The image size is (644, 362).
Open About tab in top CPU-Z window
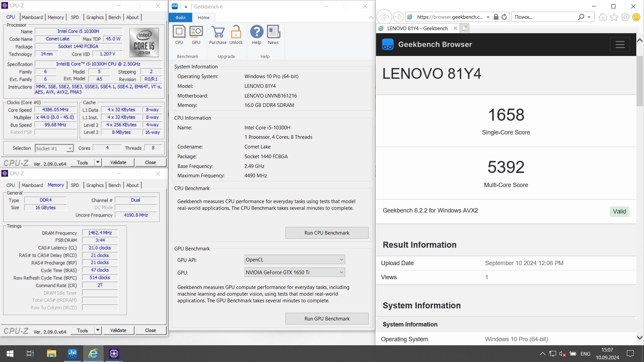(x=132, y=17)
